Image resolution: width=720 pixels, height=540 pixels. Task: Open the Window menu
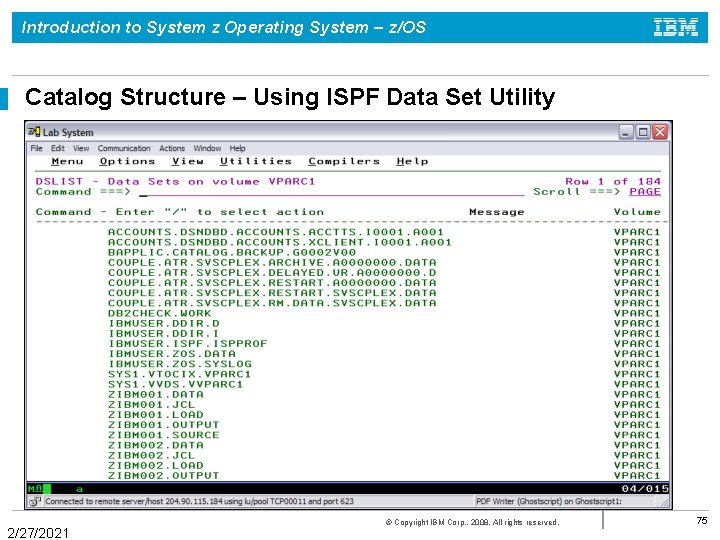coord(207,148)
